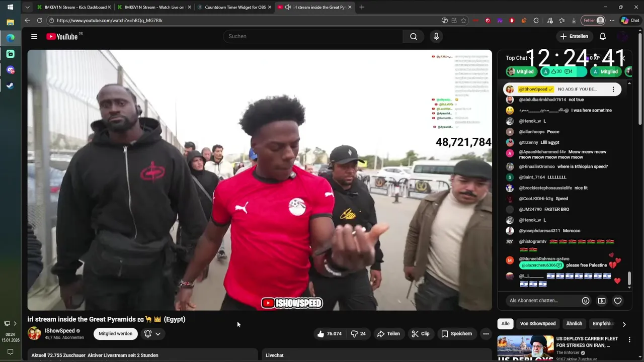The image size is (644, 362).
Task: Click chat user @brockiestephosaussielife
Action: coord(545,188)
